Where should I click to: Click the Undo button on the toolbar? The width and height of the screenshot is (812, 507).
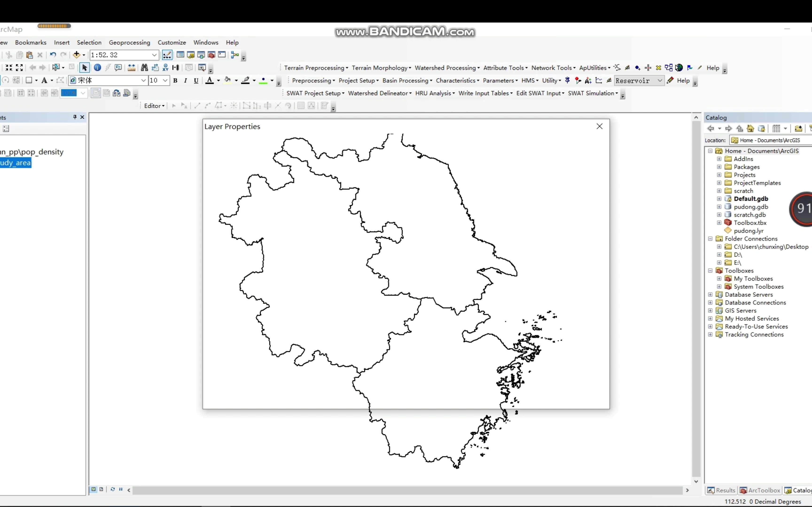(53, 55)
